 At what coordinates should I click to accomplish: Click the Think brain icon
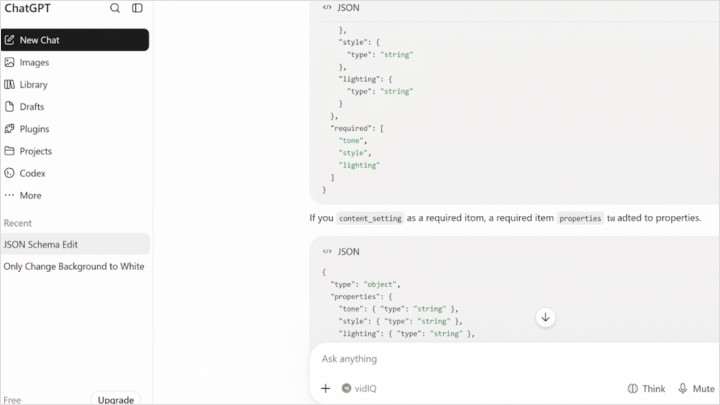point(633,388)
